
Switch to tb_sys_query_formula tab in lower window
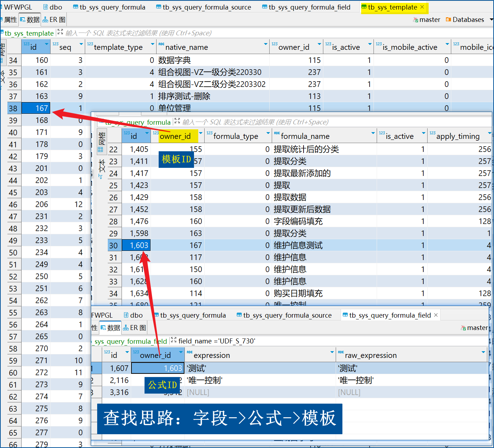190,315
